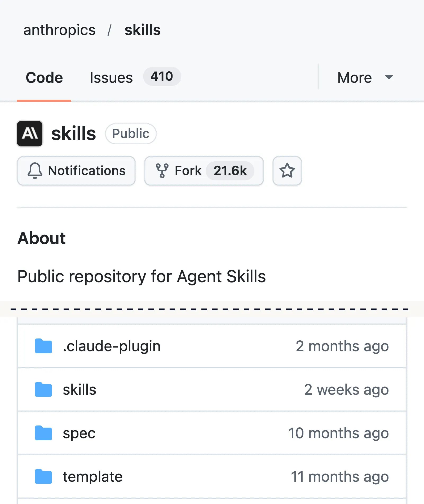Click the fork branch icon
Screen dimensions: 424x504
tap(162, 171)
